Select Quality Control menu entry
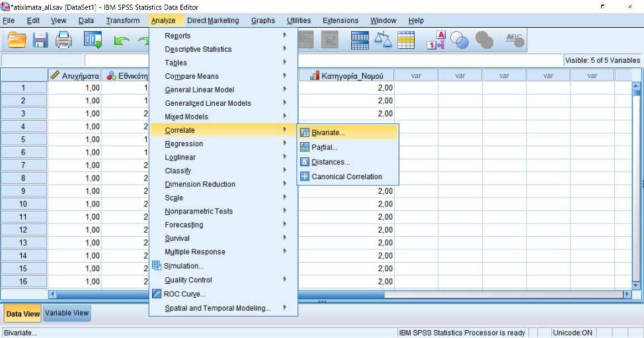The height and width of the screenshot is (338, 644). 223,280
